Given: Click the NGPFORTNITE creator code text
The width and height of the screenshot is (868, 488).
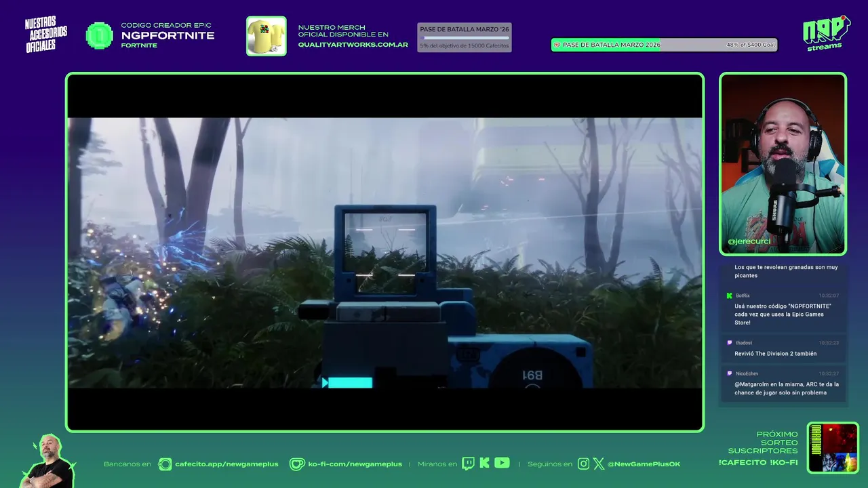Looking at the screenshot, I should click(x=167, y=35).
